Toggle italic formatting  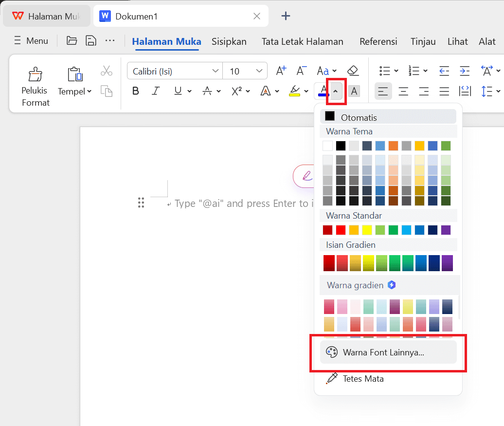155,91
